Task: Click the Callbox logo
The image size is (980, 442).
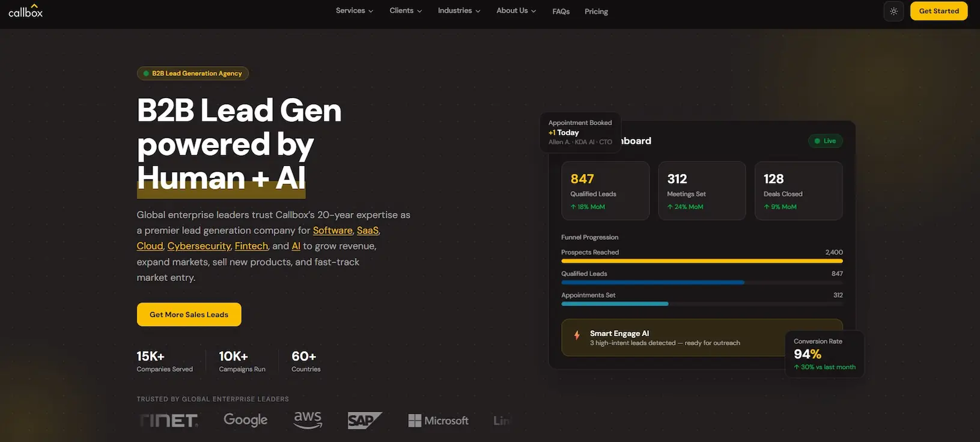Action: click(x=25, y=11)
